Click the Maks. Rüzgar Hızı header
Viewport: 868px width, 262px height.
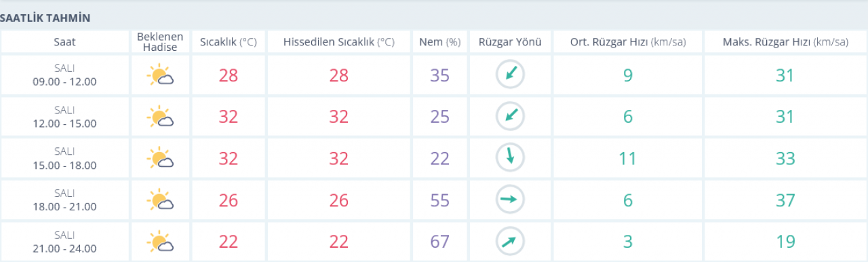coord(785,42)
